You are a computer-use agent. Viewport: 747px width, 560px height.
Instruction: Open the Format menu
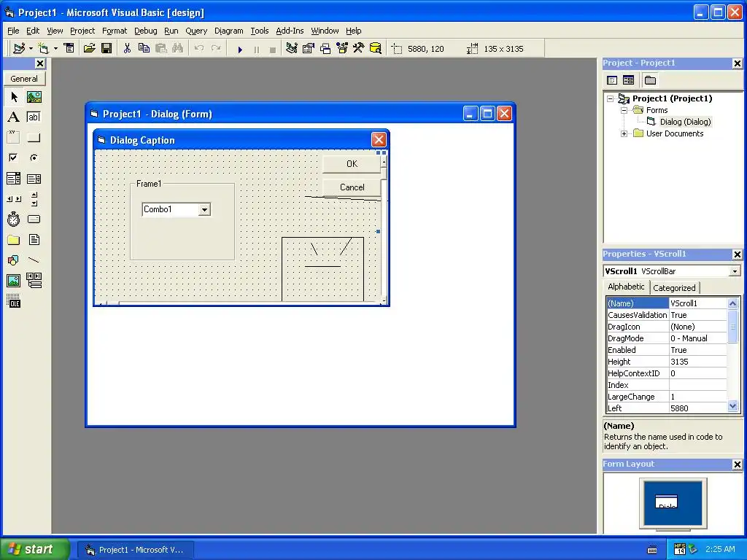[x=115, y=31]
